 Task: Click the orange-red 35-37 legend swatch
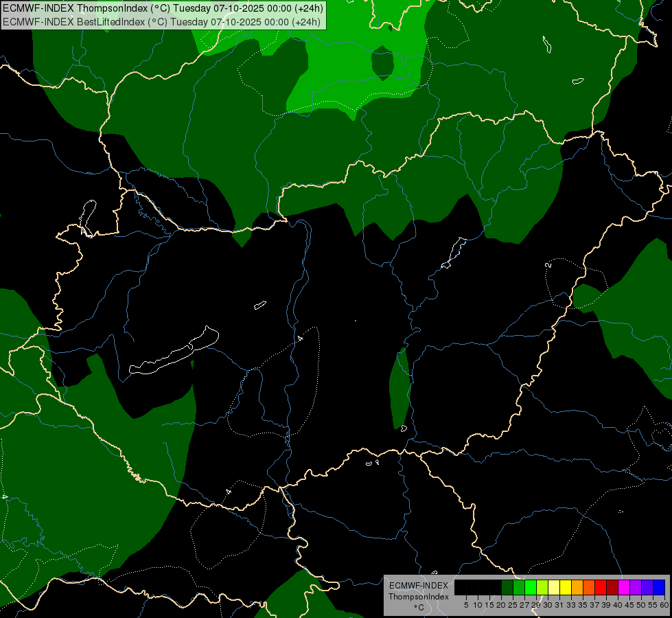pos(589,587)
